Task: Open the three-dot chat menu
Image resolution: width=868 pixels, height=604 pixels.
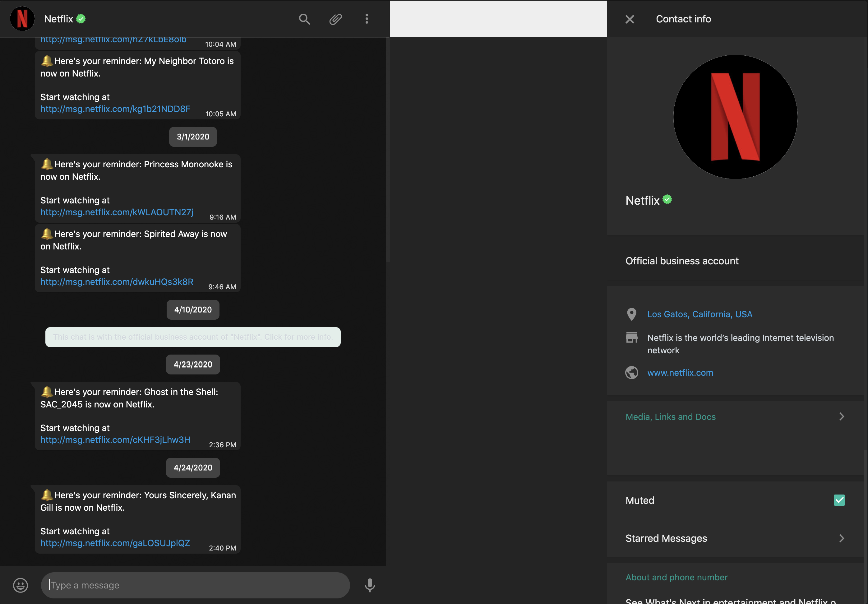Action: (367, 19)
